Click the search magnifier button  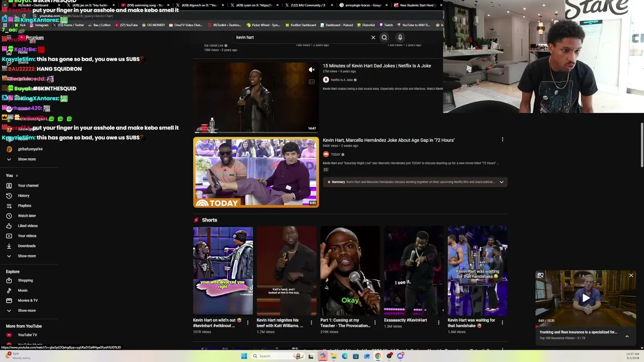click(x=384, y=37)
